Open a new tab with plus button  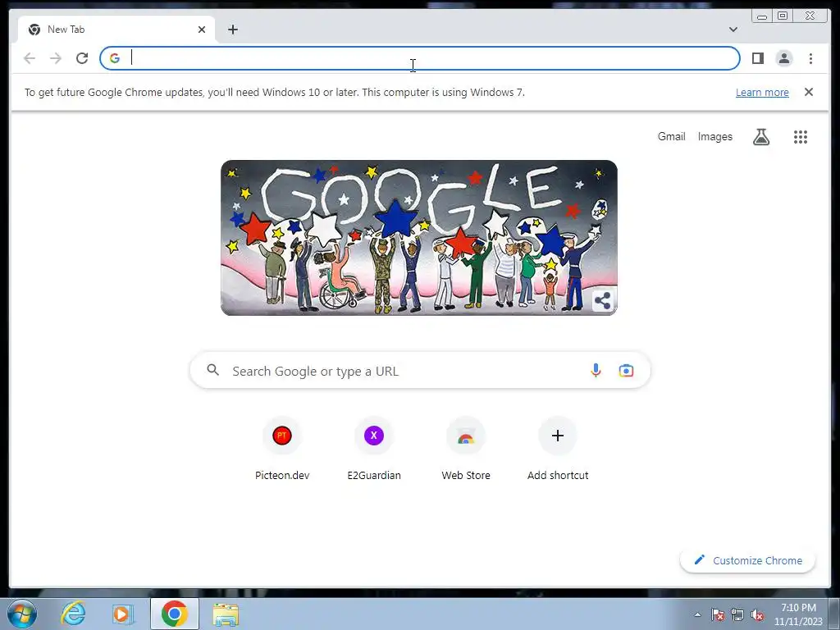coord(232,30)
